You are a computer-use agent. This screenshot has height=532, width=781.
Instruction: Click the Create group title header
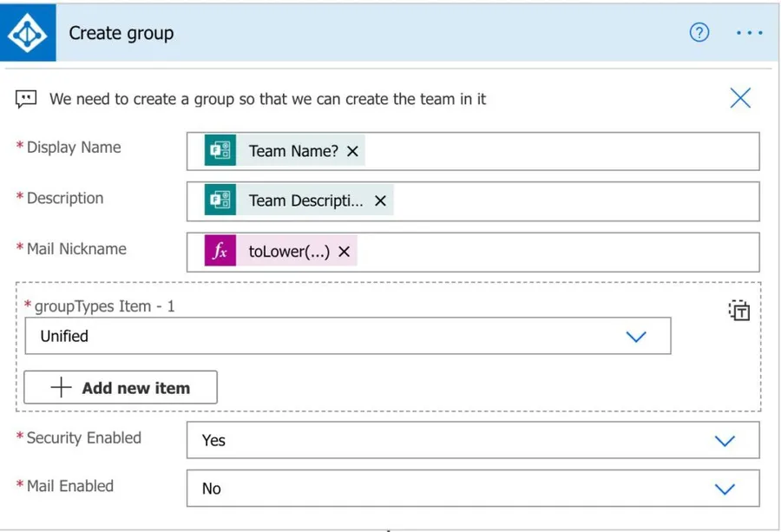[121, 34]
